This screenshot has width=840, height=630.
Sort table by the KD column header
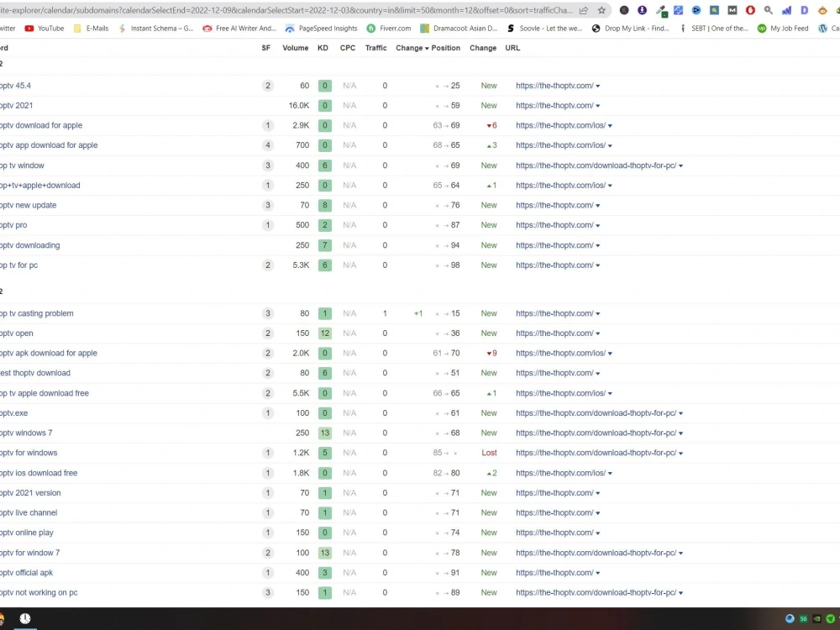[323, 48]
